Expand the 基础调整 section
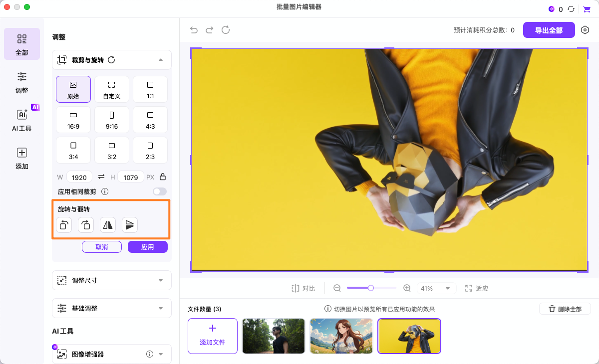 (111, 308)
